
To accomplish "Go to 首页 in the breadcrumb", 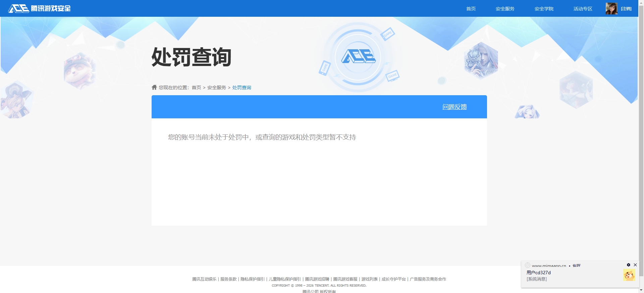I will 196,87.
